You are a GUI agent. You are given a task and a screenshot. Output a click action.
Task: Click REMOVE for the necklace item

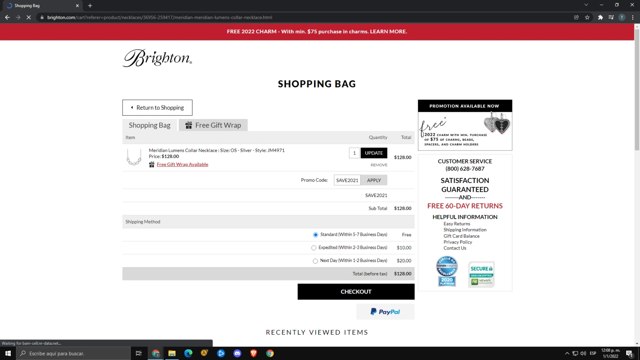(x=379, y=165)
